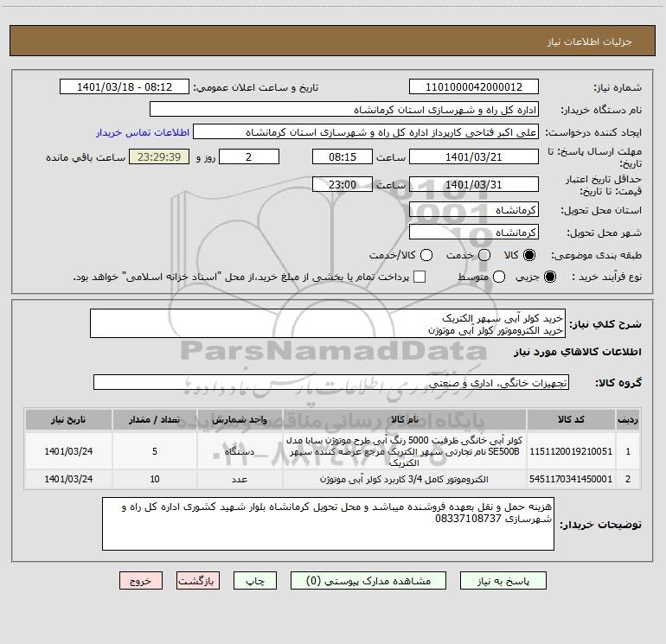The image size is (666, 644).
Task: Click the ردیف column header
Action: point(628,420)
